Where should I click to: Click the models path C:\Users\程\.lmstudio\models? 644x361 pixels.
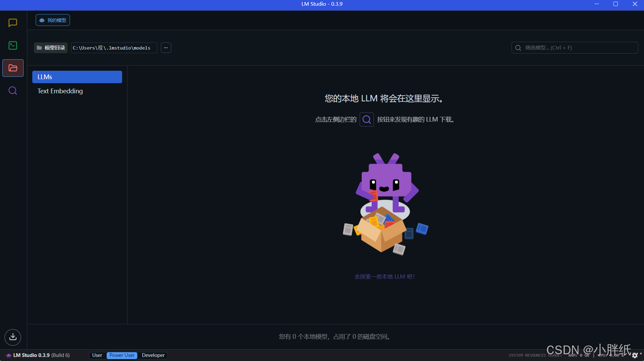click(x=114, y=48)
